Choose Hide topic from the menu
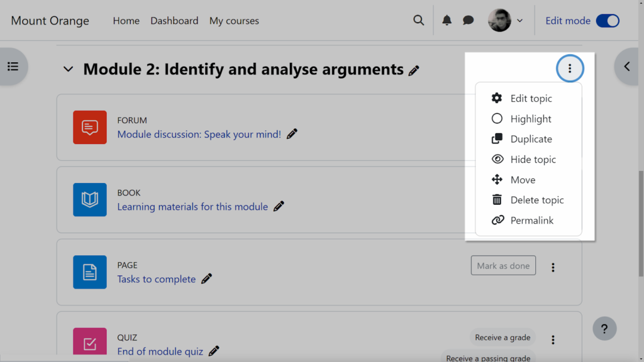 [x=533, y=160]
